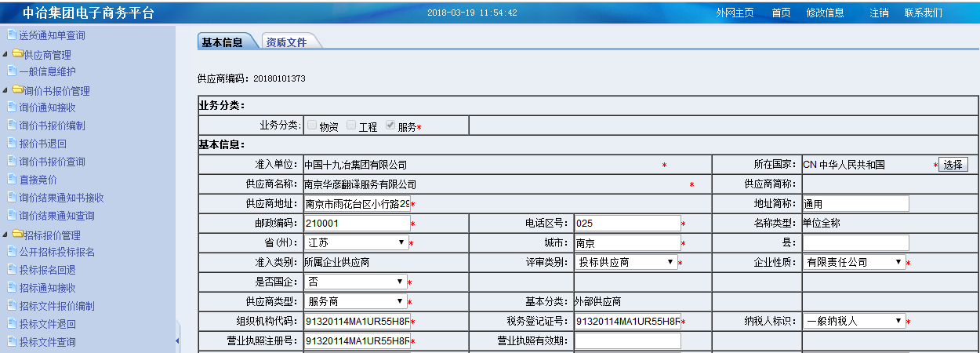Open the 一般信息维护 sidebar link

tap(48, 71)
